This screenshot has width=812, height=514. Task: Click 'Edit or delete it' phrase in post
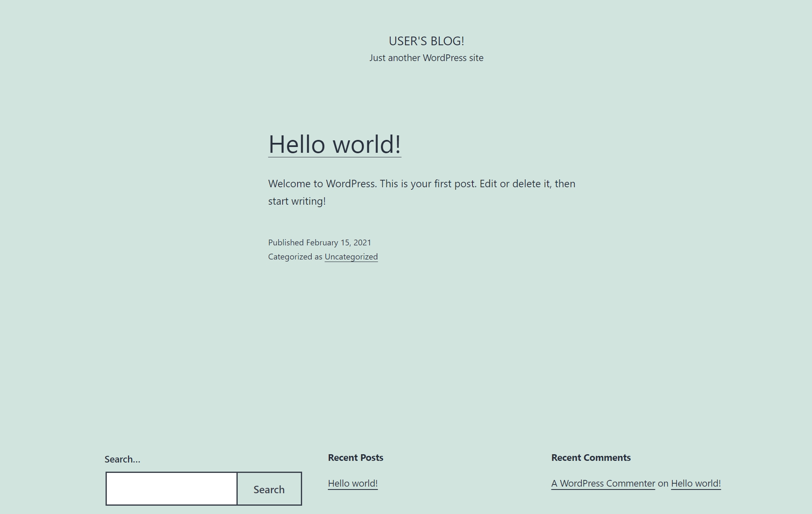(515, 184)
